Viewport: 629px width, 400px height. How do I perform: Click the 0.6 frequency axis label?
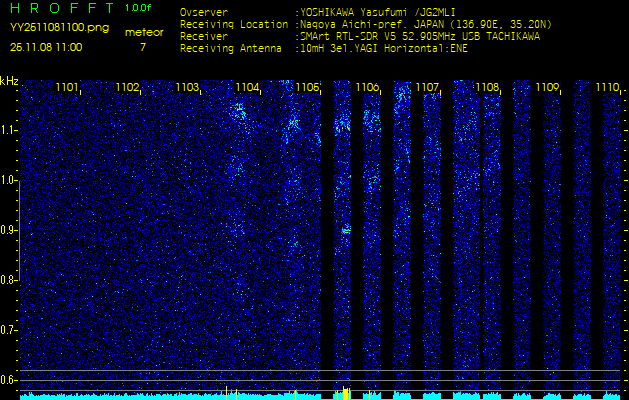pyautogui.click(x=8, y=380)
